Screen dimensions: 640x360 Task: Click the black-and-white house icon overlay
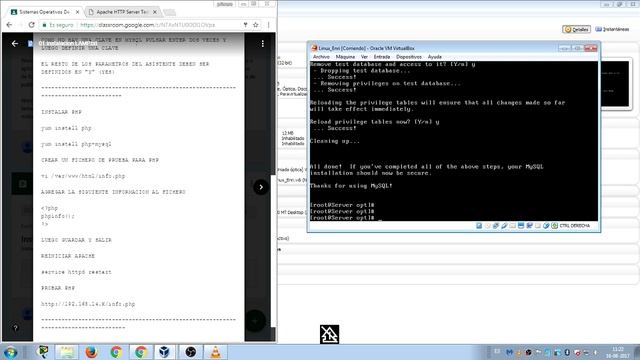pos(329,334)
